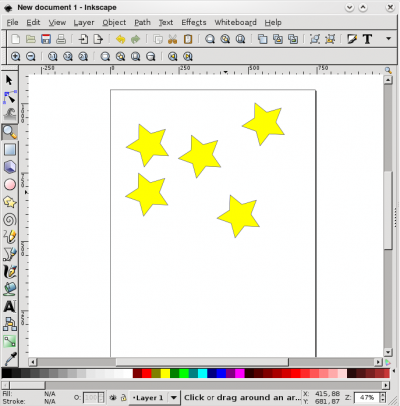400x406 pixels.
Task: Click the Export bitmap icon
Action: coord(98,39)
